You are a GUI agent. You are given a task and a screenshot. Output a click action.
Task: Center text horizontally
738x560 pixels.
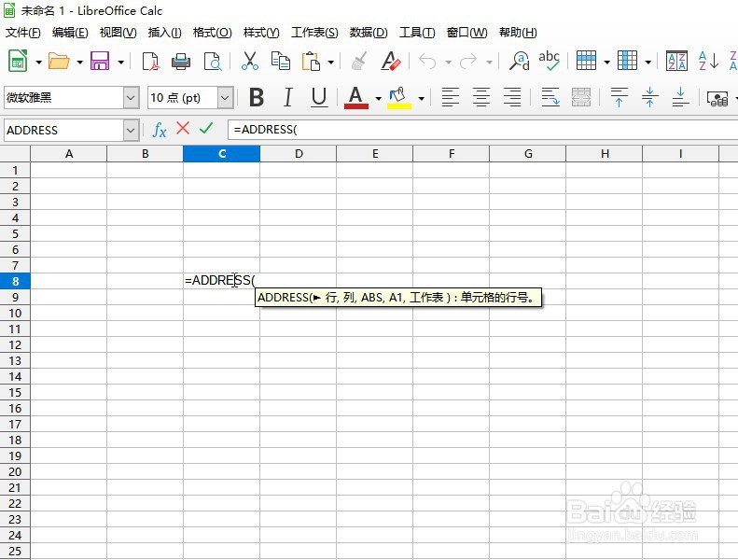pyautogui.click(x=481, y=98)
